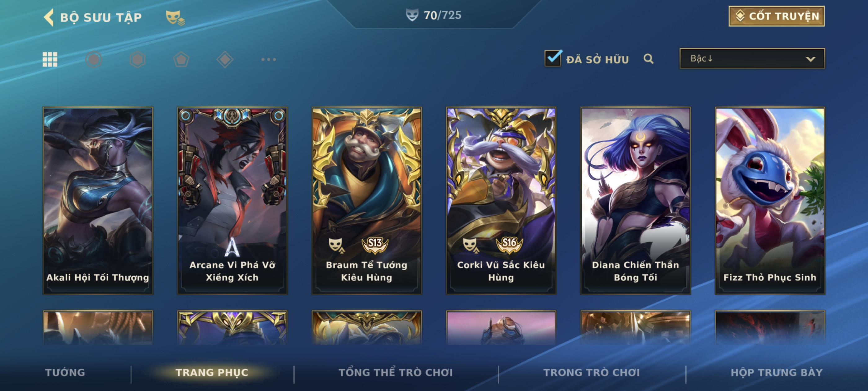
Task: Open more filters via three-dots icon
Action: click(268, 59)
